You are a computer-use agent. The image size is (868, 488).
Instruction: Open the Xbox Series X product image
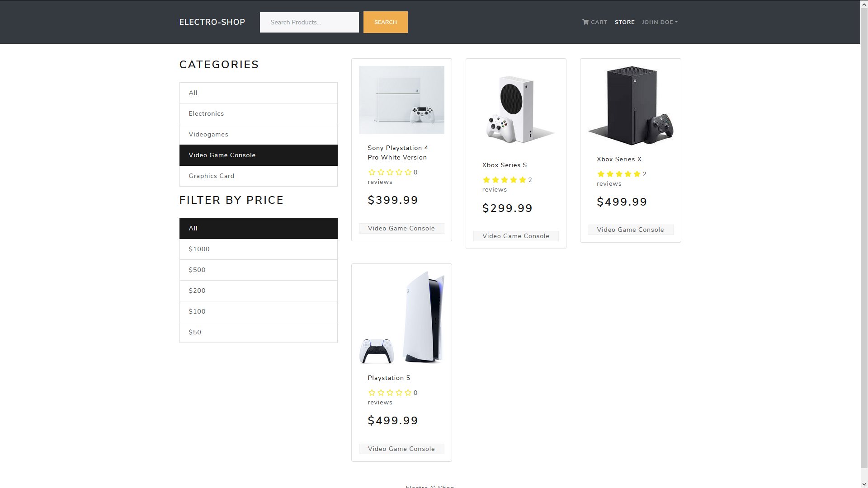pos(630,106)
